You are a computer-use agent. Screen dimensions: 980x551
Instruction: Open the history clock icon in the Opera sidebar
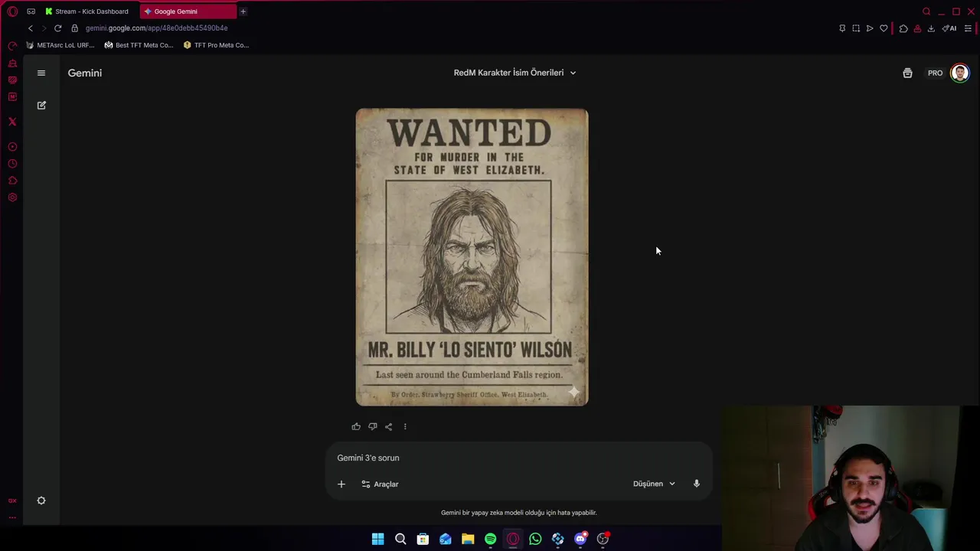(12, 164)
